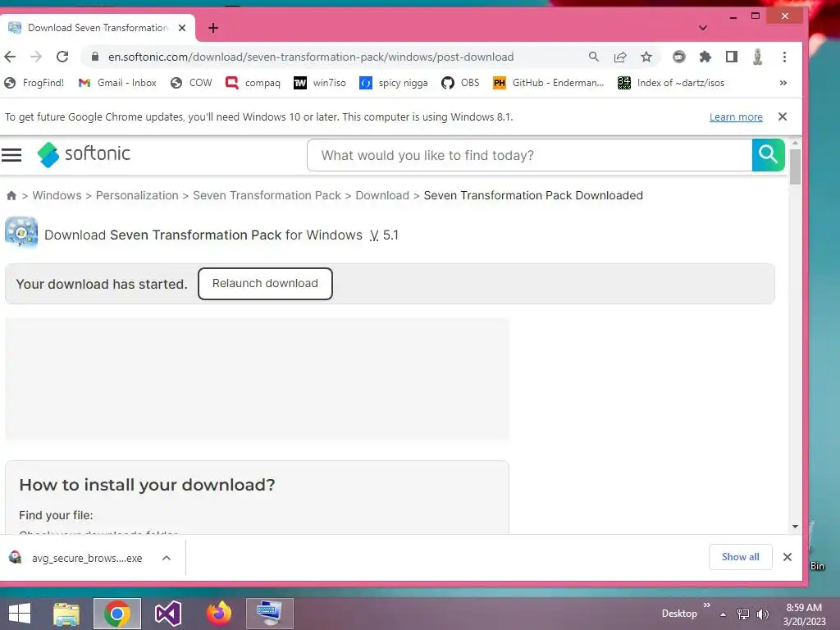
Task: Open the tab search dropdown arrow
Action: 703,28
